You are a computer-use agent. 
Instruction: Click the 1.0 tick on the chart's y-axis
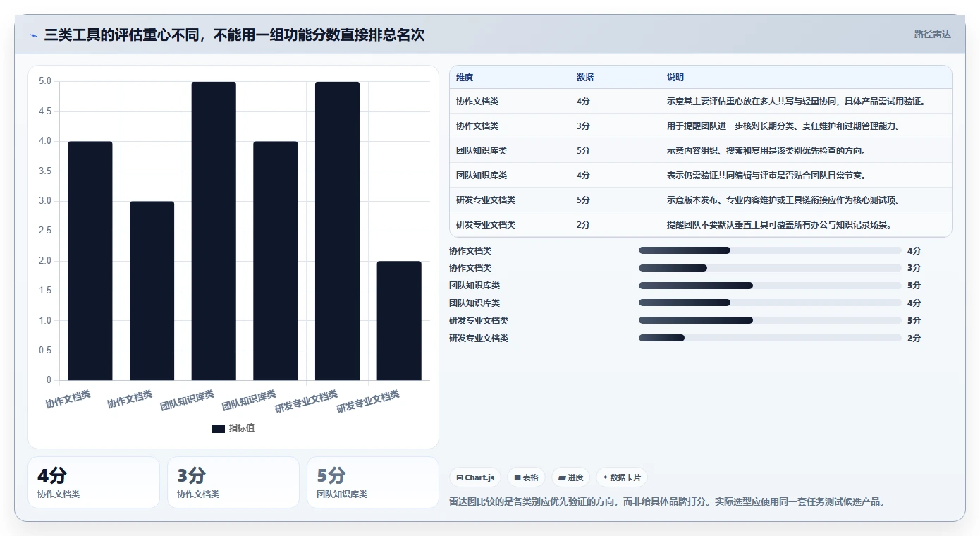point(45,321)
